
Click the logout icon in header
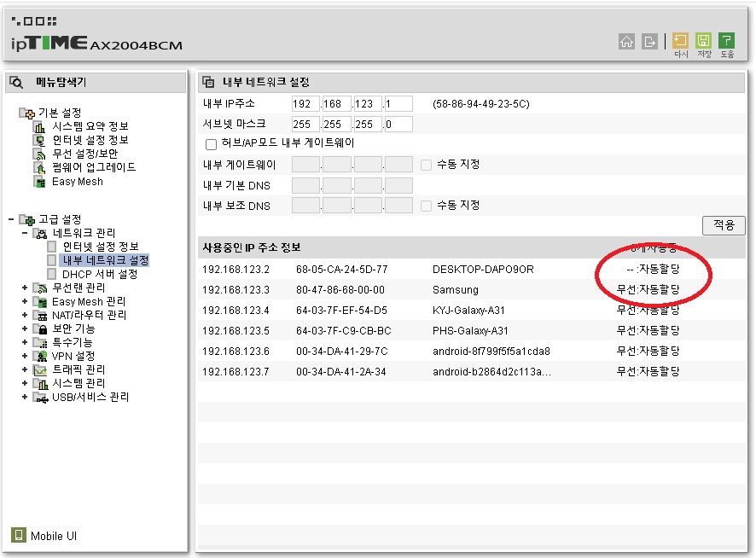[649, 42]
